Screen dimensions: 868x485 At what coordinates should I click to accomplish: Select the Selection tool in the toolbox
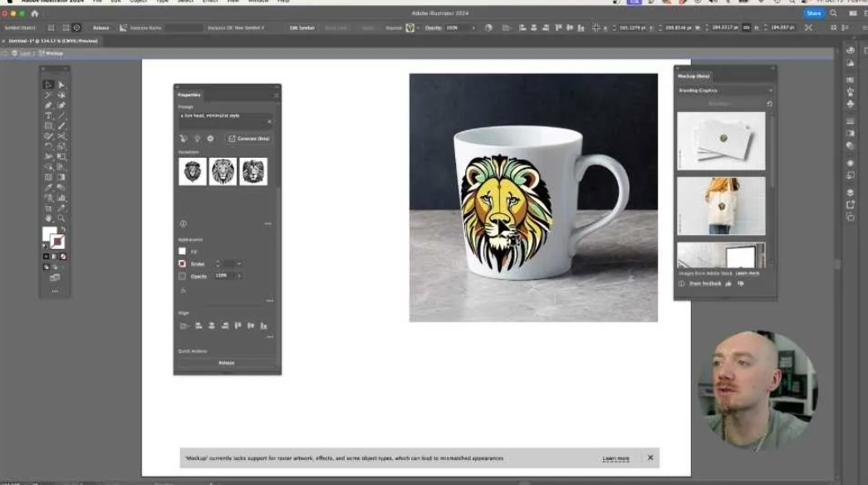point(48,85)
